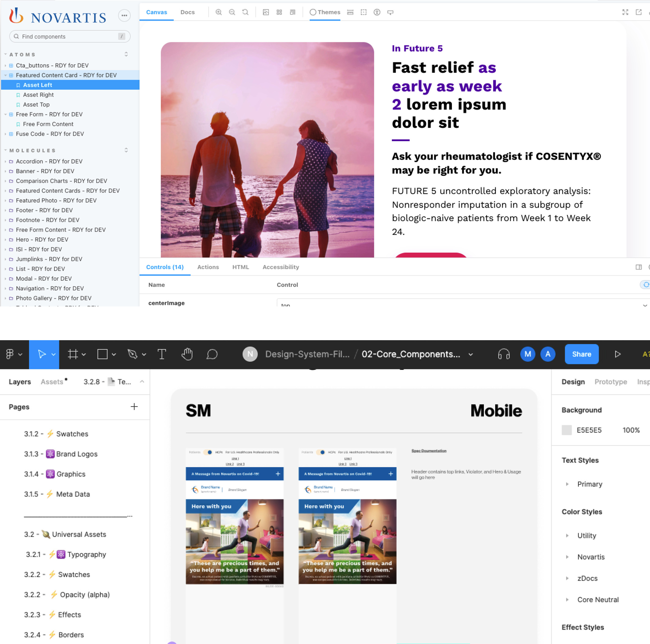Select the Figma Text tool
650x644 pixels.
(x=162, y=354)
